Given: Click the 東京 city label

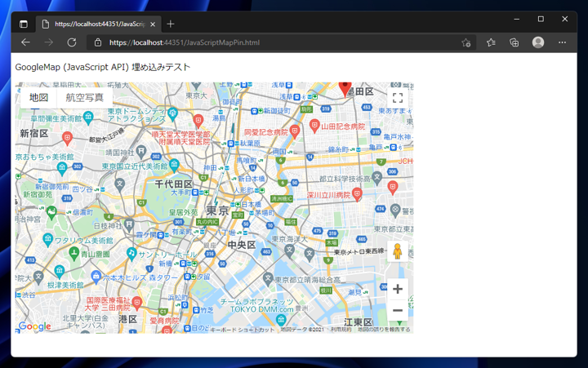Looking at the screenshot, I should (217, 211).
